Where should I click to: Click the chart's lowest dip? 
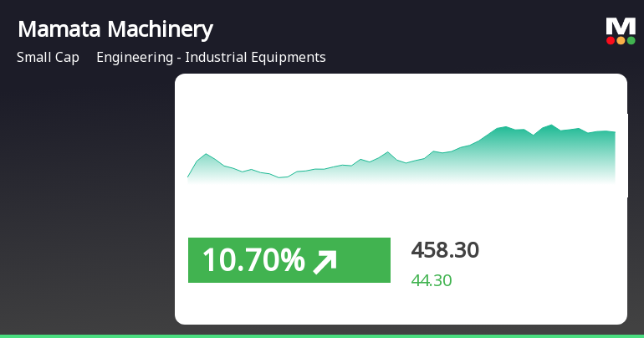[281, 177]
